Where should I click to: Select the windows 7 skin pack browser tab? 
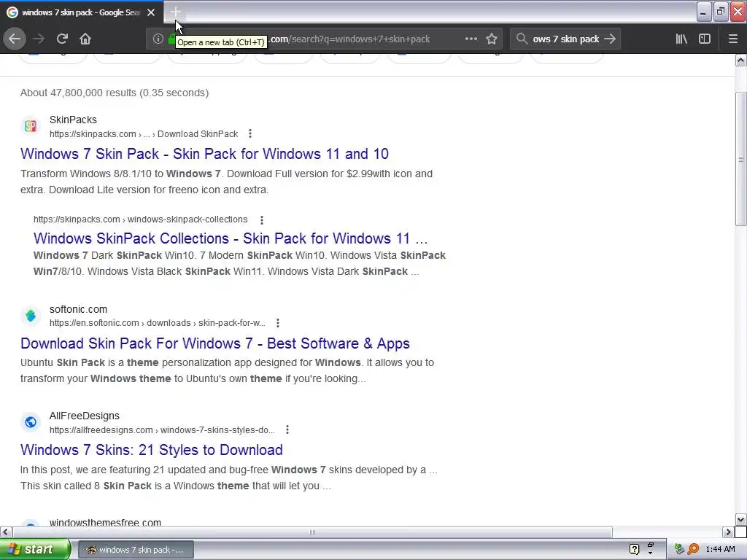(81, 12)
